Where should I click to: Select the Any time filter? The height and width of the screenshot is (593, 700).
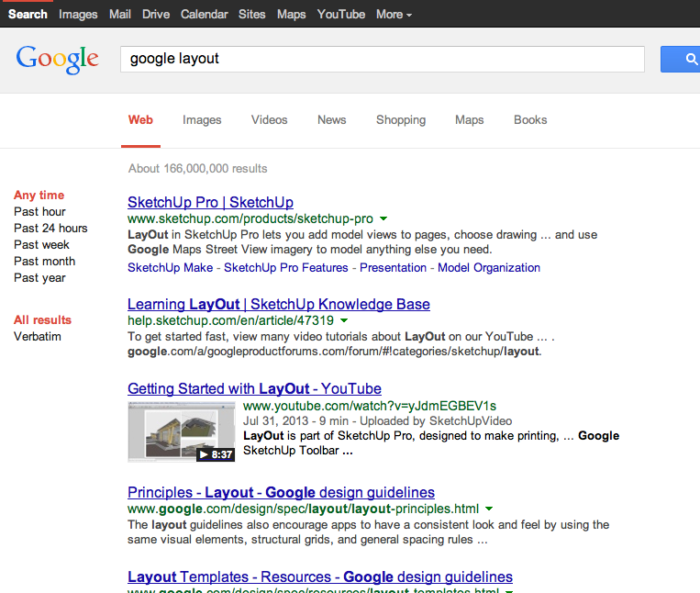click(39, 196)
